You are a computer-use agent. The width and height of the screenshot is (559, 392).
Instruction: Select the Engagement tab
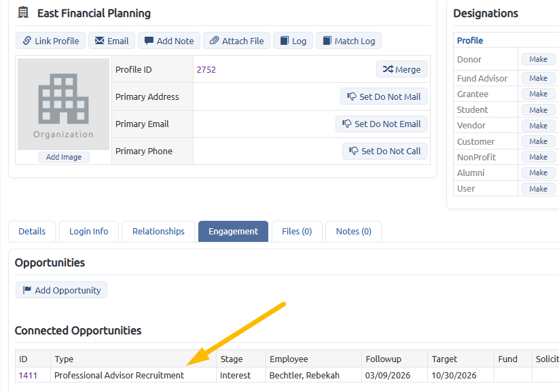pos(233,232)
